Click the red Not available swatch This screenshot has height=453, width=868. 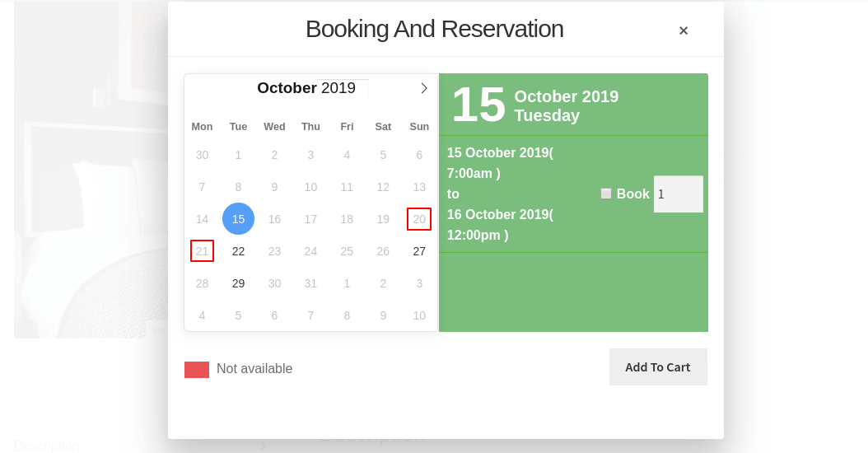[x=197, y=370]
